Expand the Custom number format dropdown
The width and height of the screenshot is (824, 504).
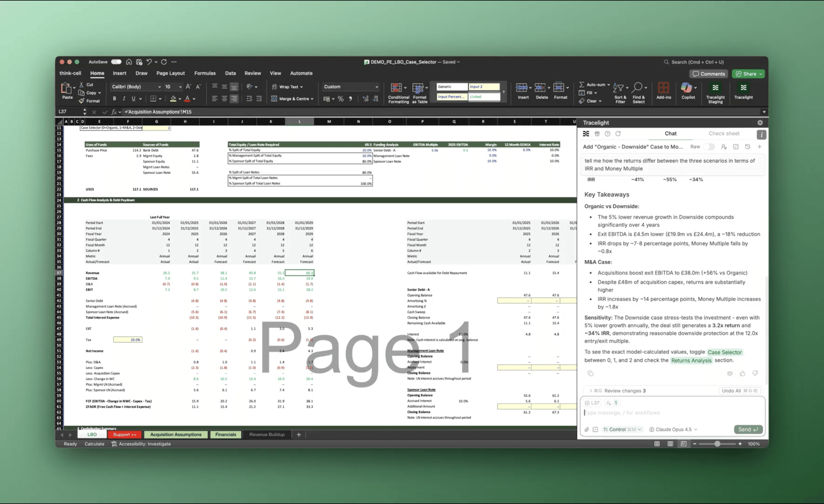(x=376, y=87)
